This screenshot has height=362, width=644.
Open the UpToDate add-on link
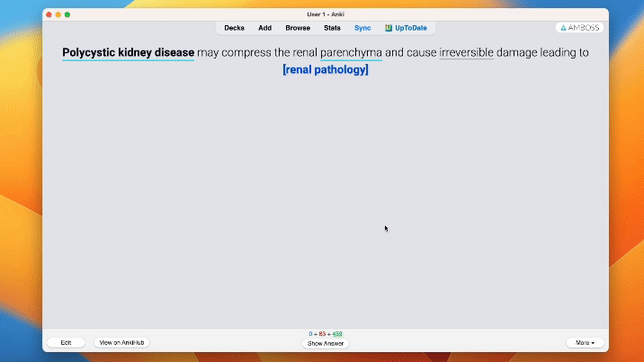tap(406, 28)
